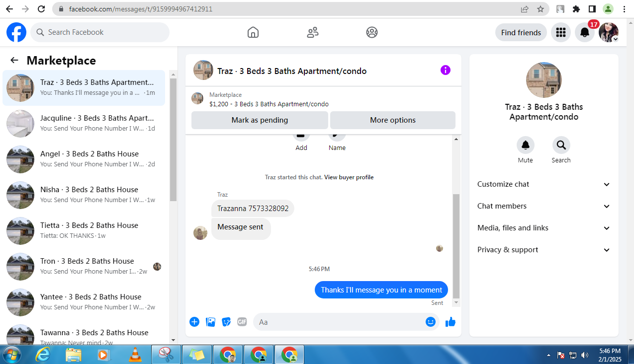Go back using Marketplace back arrow
634x364 pixels.
[x=14, y=60]
